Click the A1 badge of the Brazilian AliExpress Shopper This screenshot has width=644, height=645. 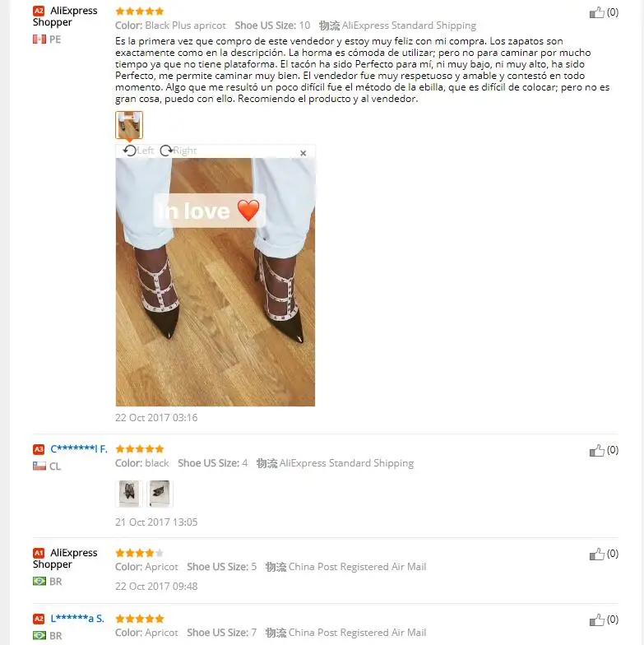(39, 553)
